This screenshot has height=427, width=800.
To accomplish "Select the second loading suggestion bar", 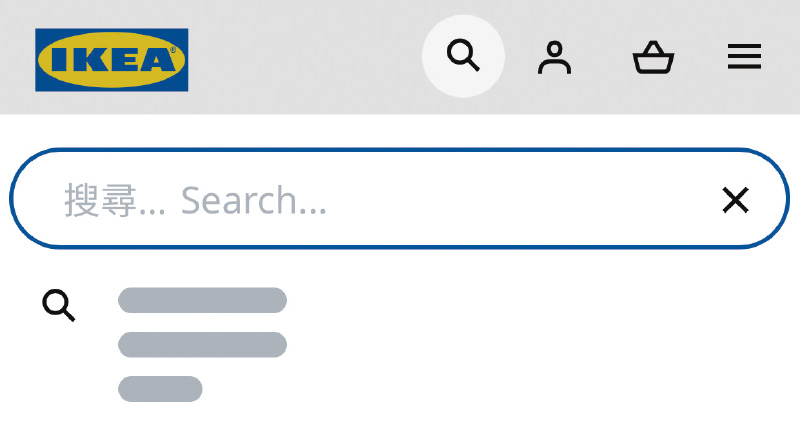I will pyautogui.click(x=203, y=344).
